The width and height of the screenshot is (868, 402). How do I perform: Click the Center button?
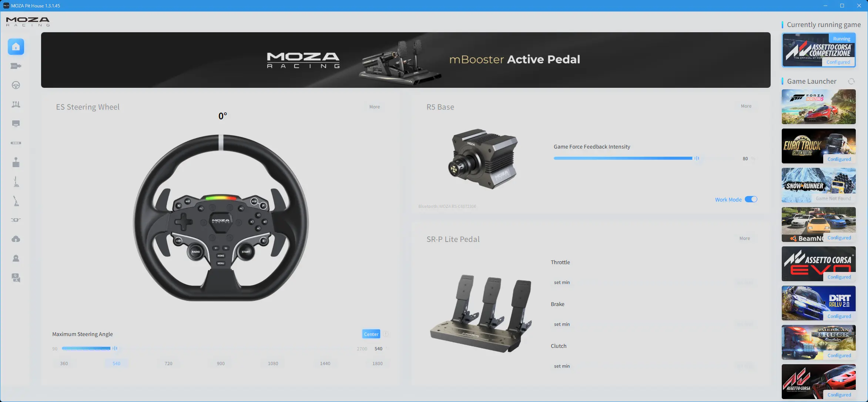tap(371, 334)
